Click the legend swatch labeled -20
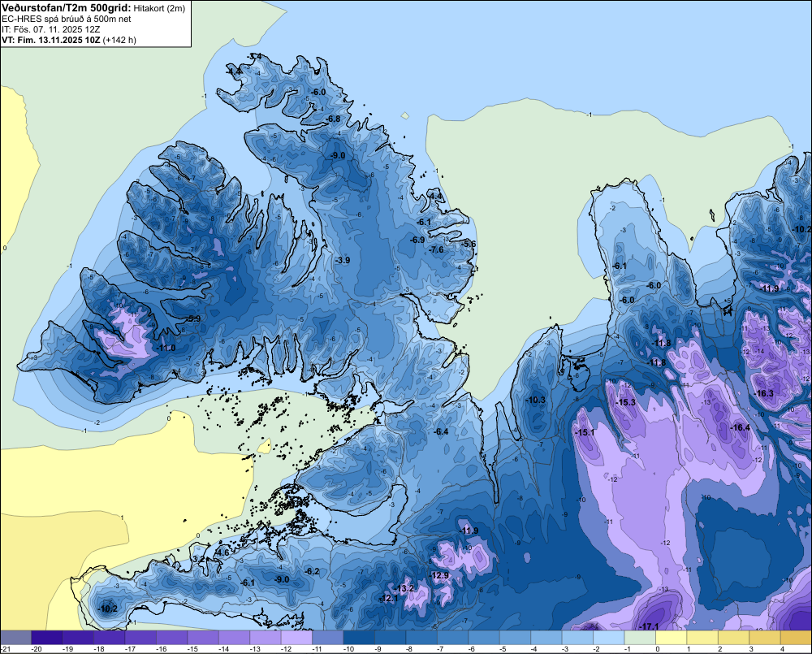The image size is (812, 654). (46, 637)
